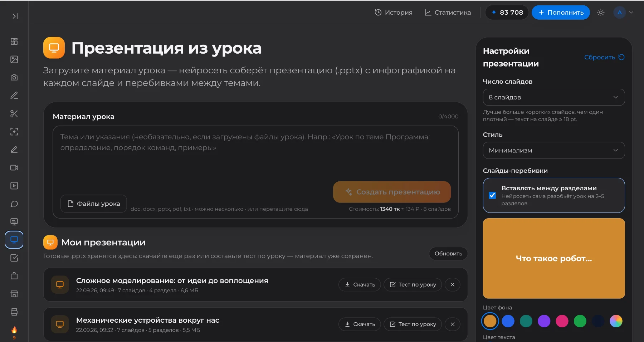Click 'Создать презентацию' button
The width and height of the screenshot is (644, 342).
click(392, 192)
